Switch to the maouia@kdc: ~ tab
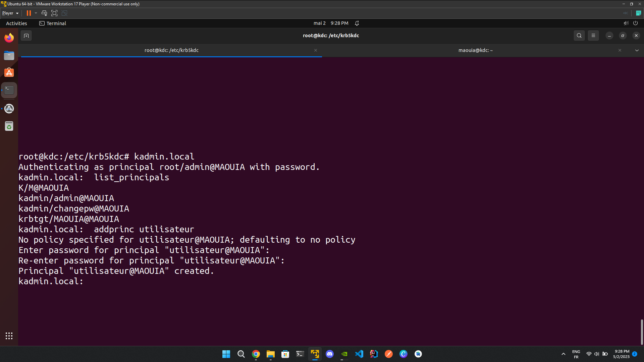Screen dimensions: 644x362 click(x=476, y=50)
